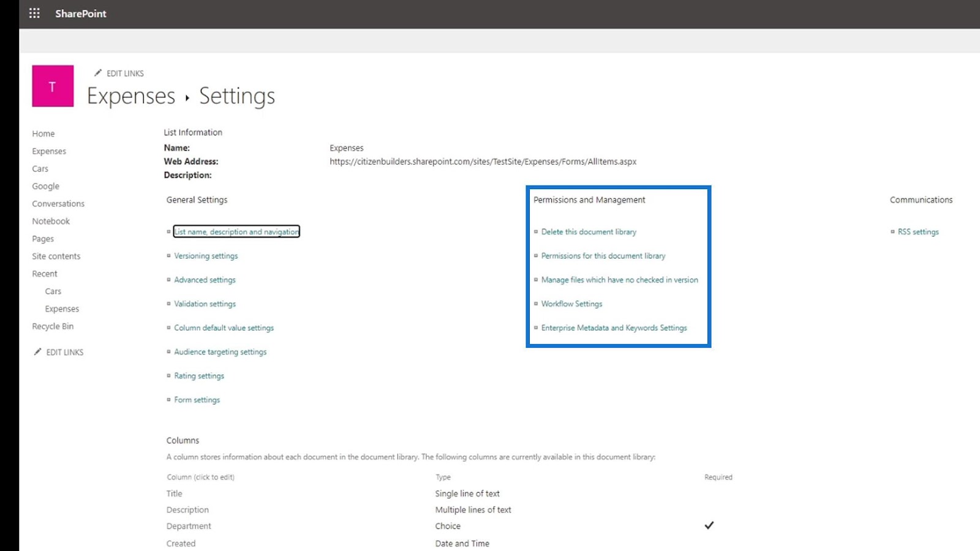
Task: Open Cars in left navigation top level
Action: (x=40, y=169)
